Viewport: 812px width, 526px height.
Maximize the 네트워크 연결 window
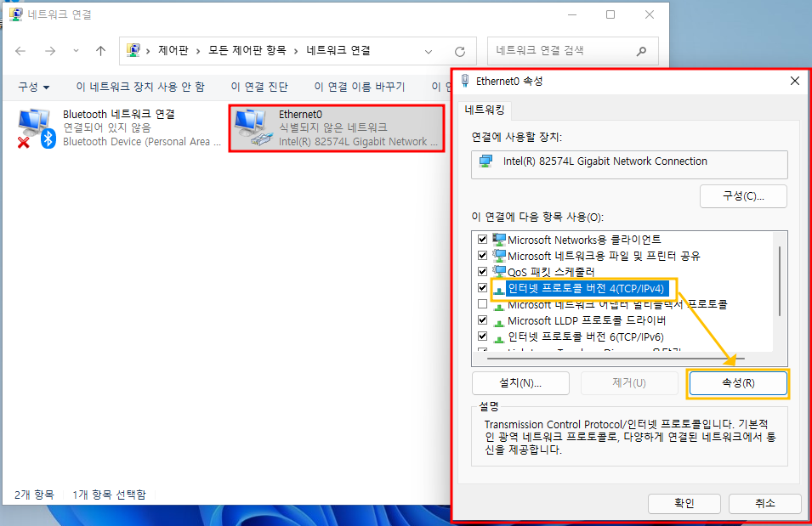(x=610, y=14)
